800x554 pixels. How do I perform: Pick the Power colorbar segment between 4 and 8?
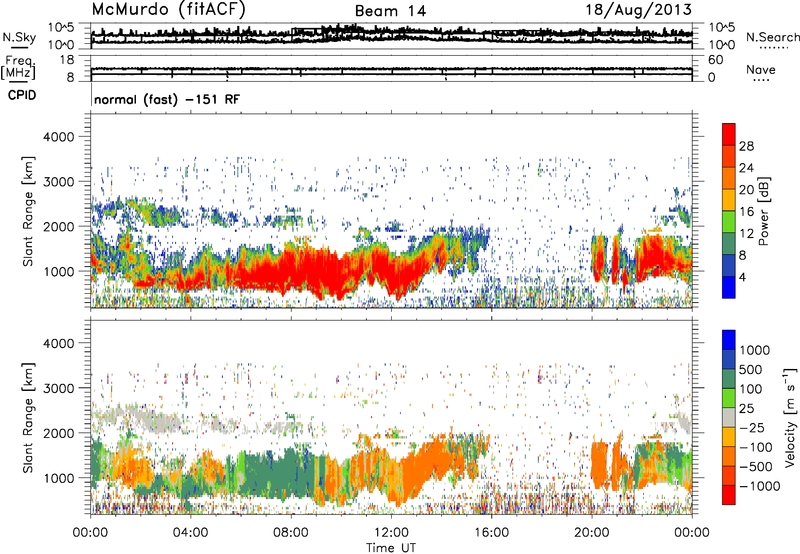click(x=729, y=266)
